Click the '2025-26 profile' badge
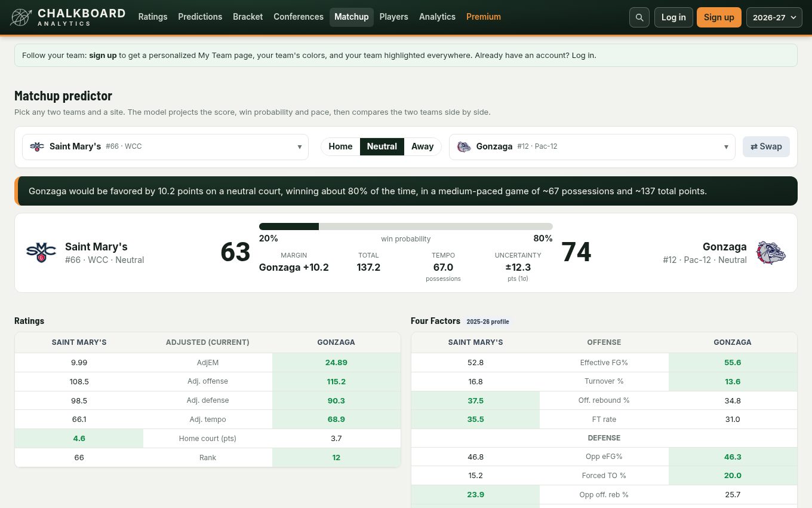 click(488, 322)
